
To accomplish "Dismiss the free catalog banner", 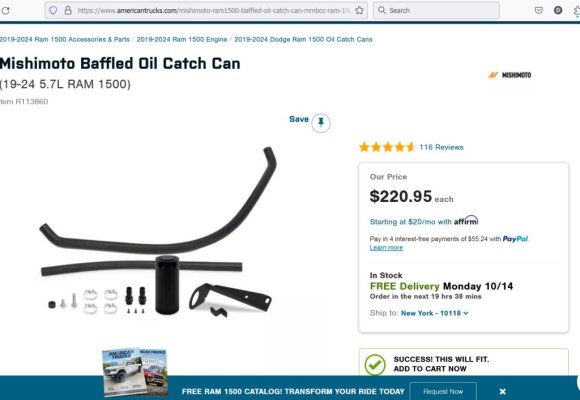I will click(x=502, y=391).
